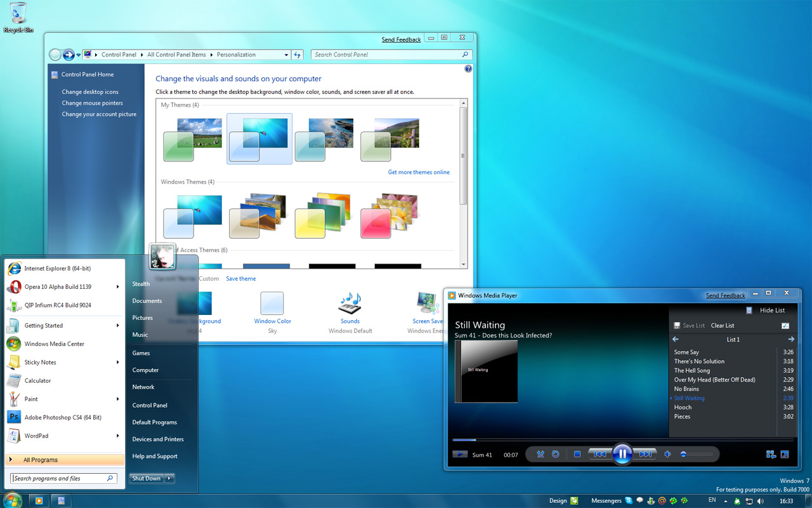Expand Sticky Notes submenu arrow

click(x=118, y=363)
